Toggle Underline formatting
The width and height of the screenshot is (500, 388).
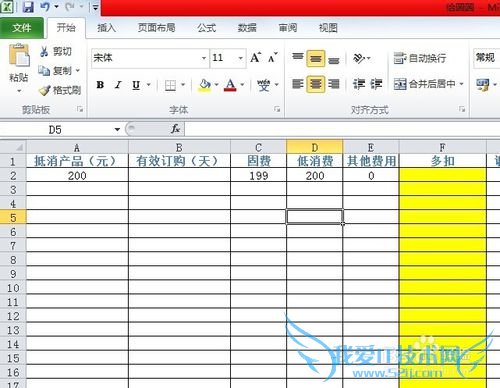pyautogui.click(x=136, y=85)
